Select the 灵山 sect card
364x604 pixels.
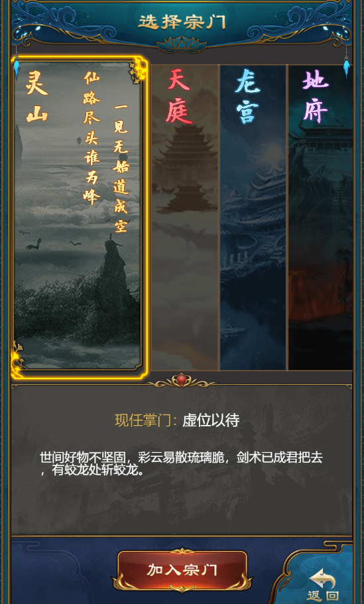click(x=80, y=217)
